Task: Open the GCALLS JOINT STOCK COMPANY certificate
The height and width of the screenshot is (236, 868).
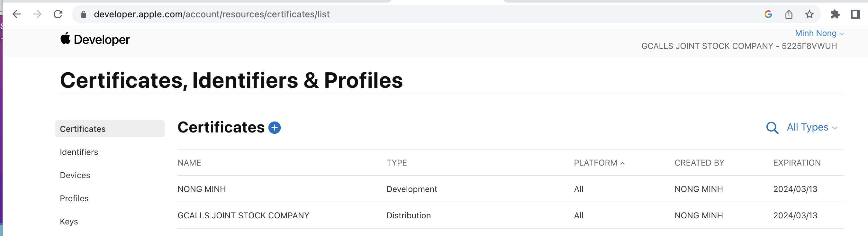Action: [243, 215]
